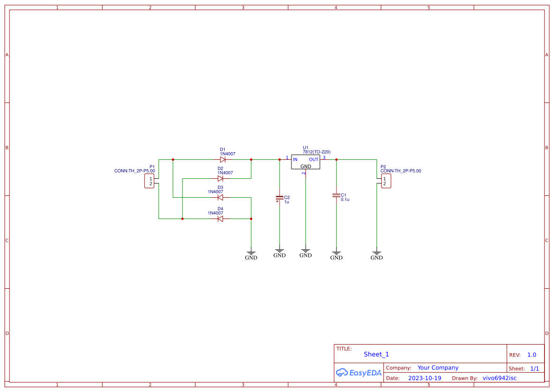Click the D3 1N4007 diode symbol
The height and width of the screenshot is (392, 554).
coord(219,199)
